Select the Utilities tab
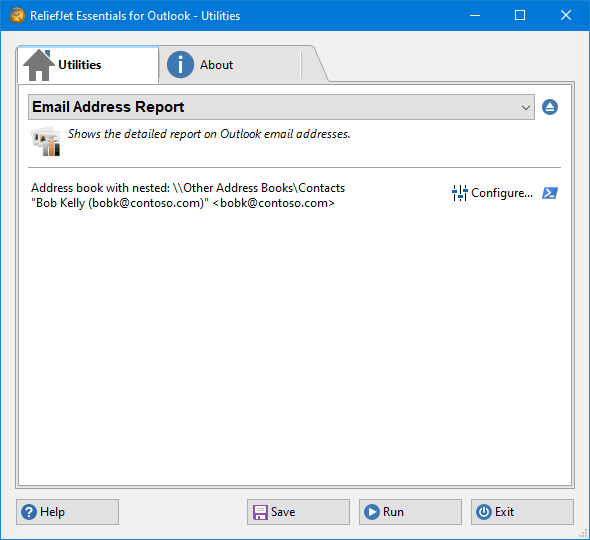Image resolution: width=590 pixels, height=540 pixels. tap(88, 65)
